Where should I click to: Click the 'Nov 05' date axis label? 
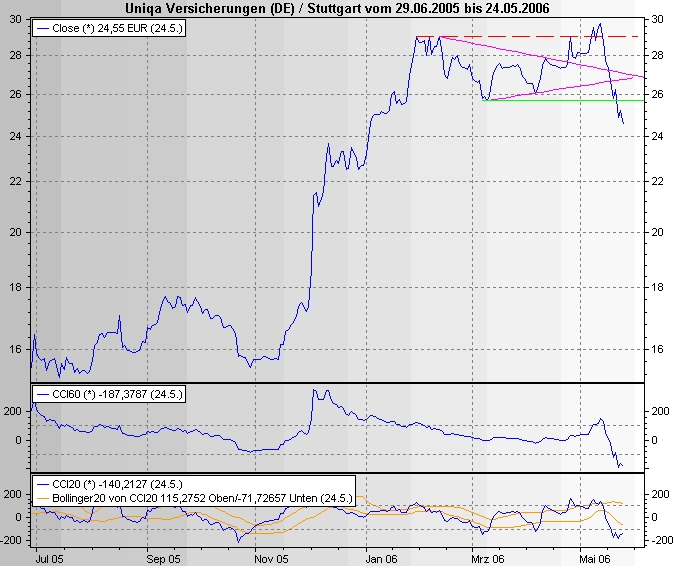click(271, 559)
